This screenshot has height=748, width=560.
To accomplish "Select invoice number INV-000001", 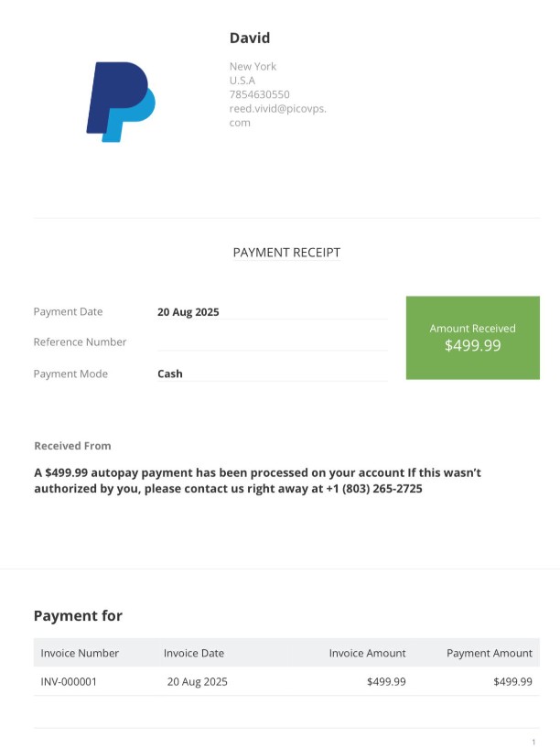I will click(x=69, y=682).
